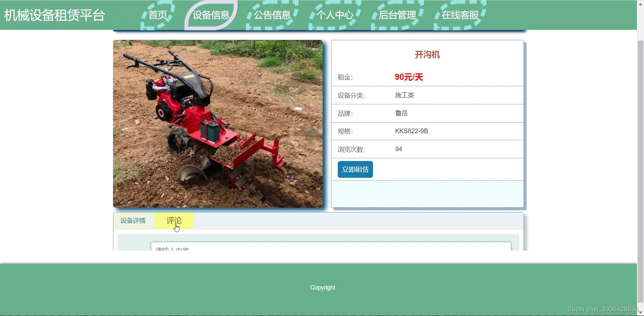
Task: Open the 首页 navigation menu item
Action: (158, 15)
